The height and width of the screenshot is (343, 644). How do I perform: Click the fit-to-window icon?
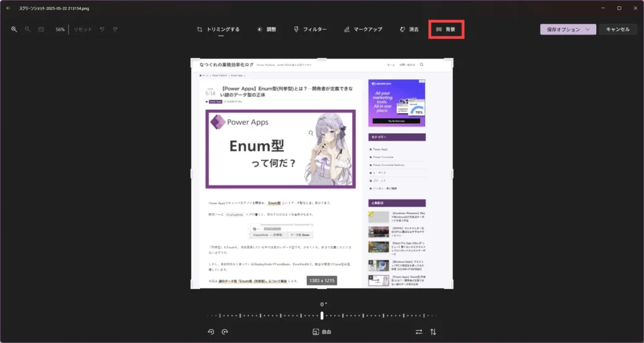[41, 30]
